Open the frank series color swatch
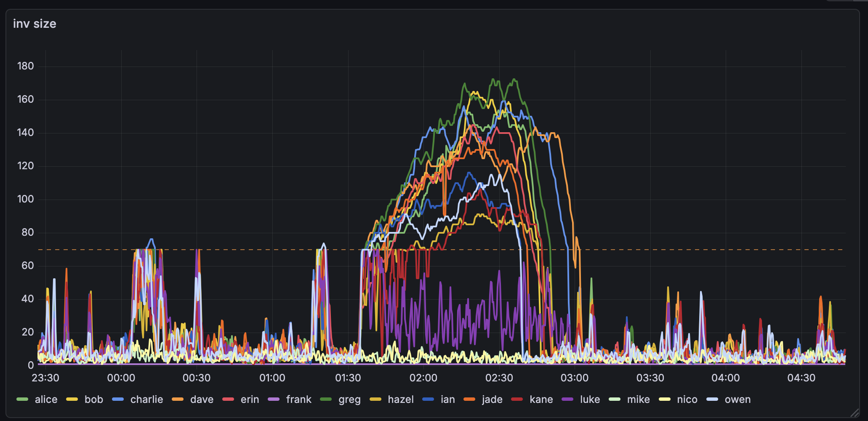 tap(274, 400)
